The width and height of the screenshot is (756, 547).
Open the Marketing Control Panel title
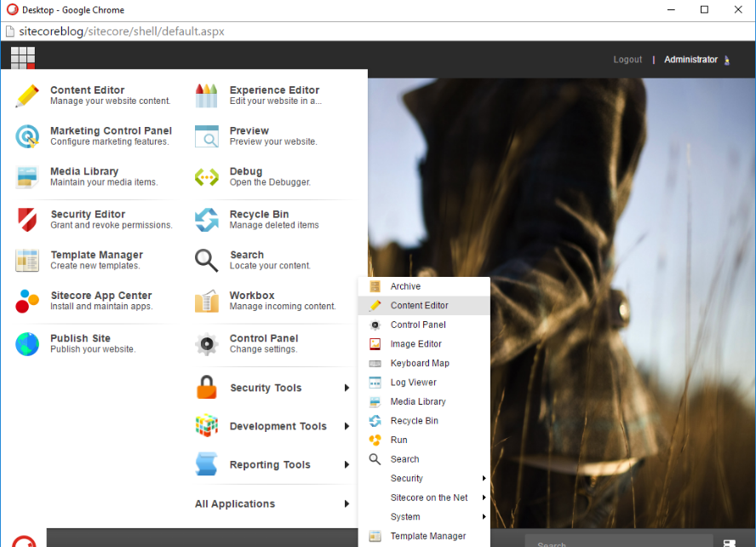(111, 130)
